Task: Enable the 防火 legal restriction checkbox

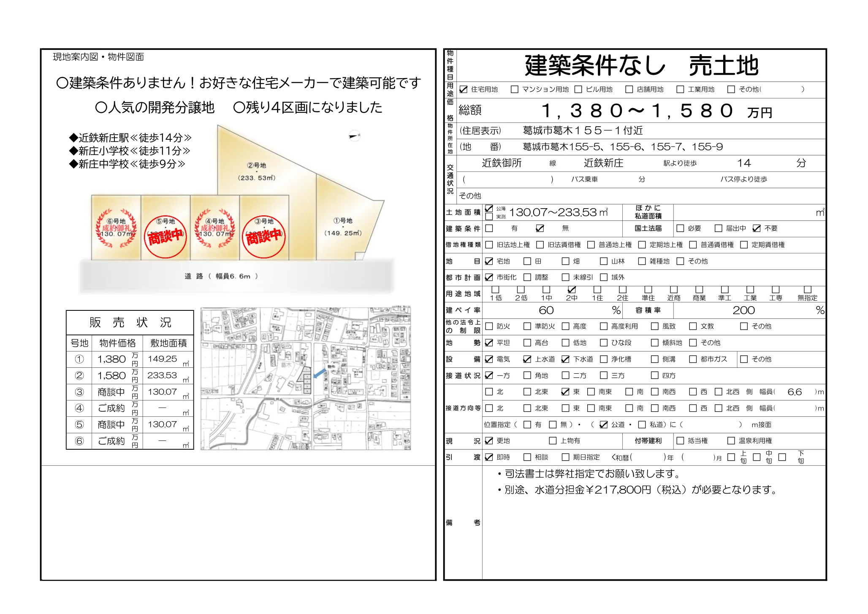Action: pyautogui.click(x=488, y=326)
